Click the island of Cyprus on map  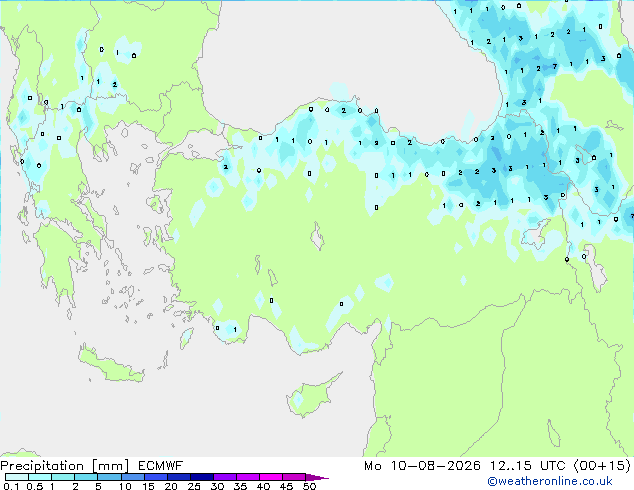[x=311, y=396]
